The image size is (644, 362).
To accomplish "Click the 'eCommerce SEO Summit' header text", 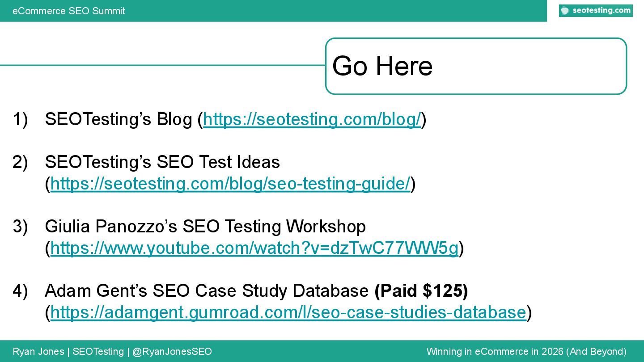I will (x=69, y=11).
